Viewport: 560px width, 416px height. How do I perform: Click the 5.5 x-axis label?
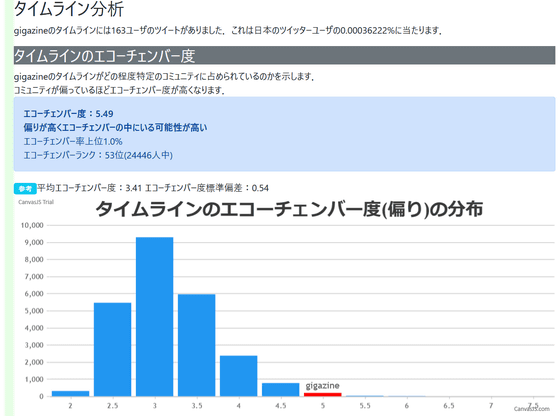[x=365, y=406]
